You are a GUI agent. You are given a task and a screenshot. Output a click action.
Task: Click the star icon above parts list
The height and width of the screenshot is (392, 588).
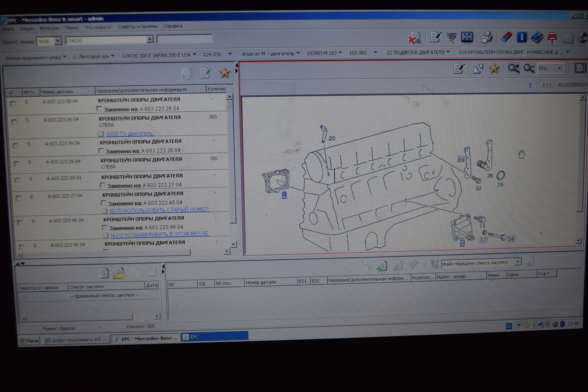224,73
